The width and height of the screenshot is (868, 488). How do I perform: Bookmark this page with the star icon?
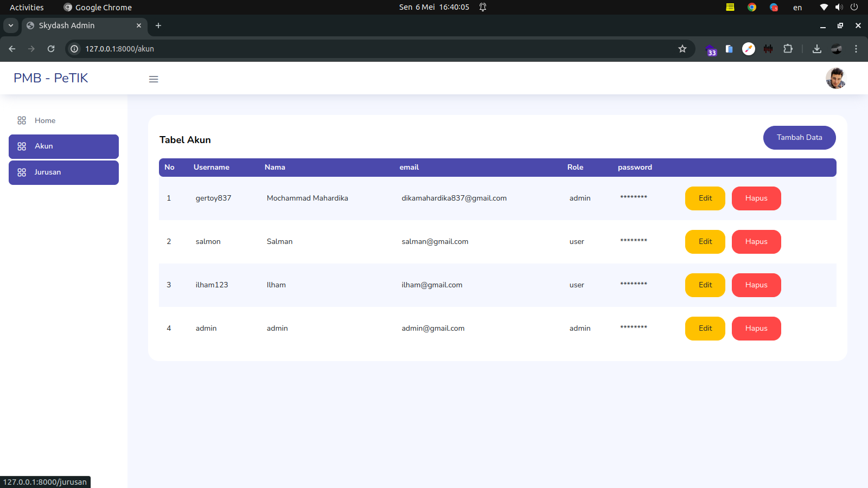coord(682,49)
